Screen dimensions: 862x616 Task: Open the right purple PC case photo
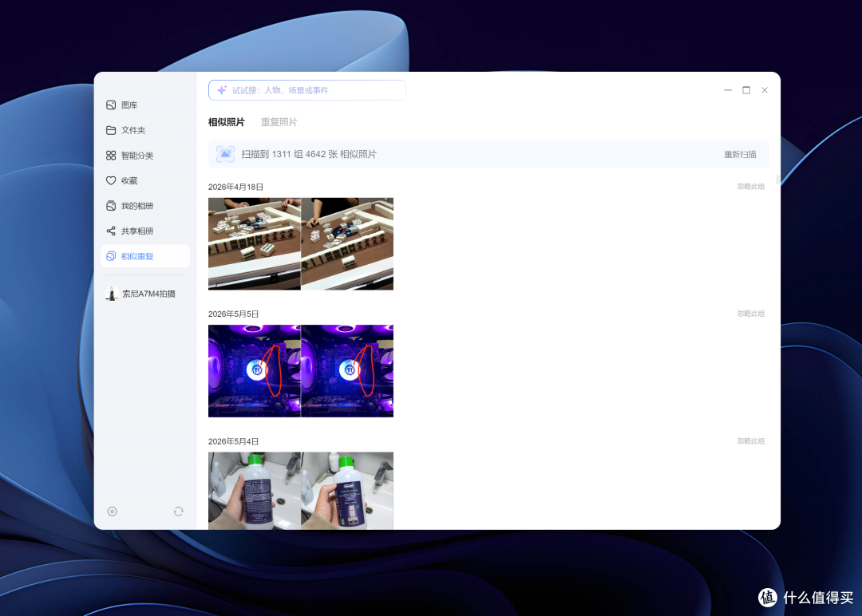[x=347, y=371]
